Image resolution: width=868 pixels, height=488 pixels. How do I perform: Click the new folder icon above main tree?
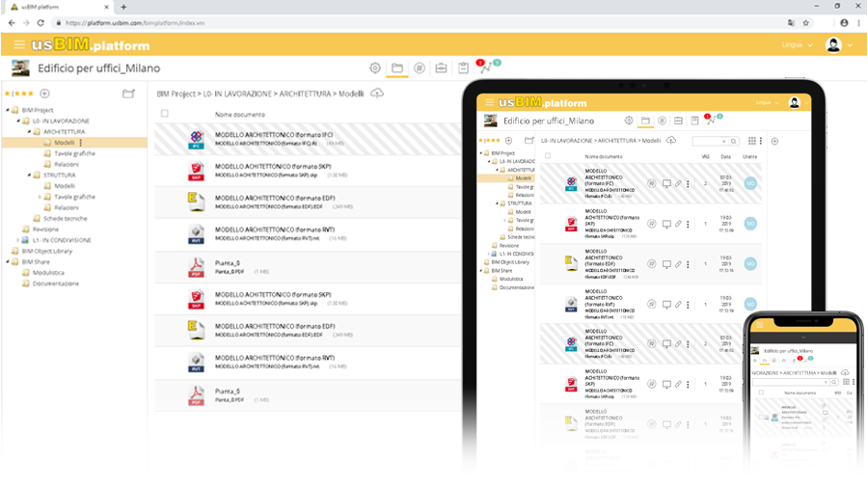128,94
